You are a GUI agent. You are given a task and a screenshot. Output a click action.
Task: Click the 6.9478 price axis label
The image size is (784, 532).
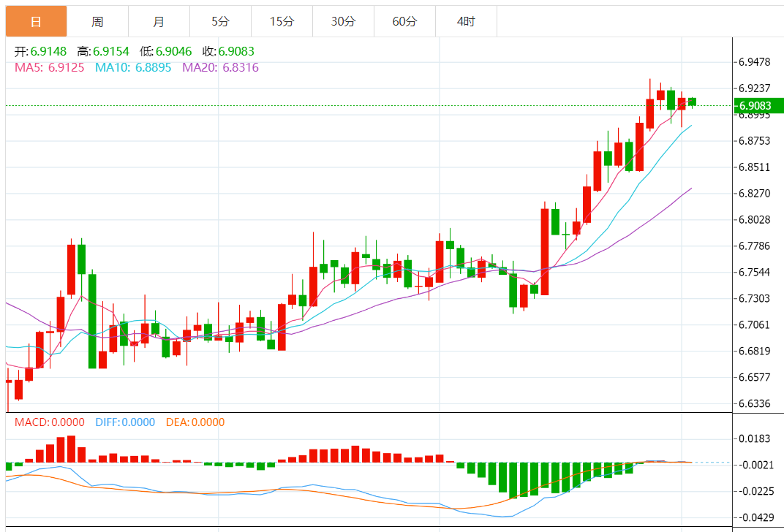click(755, 62)
